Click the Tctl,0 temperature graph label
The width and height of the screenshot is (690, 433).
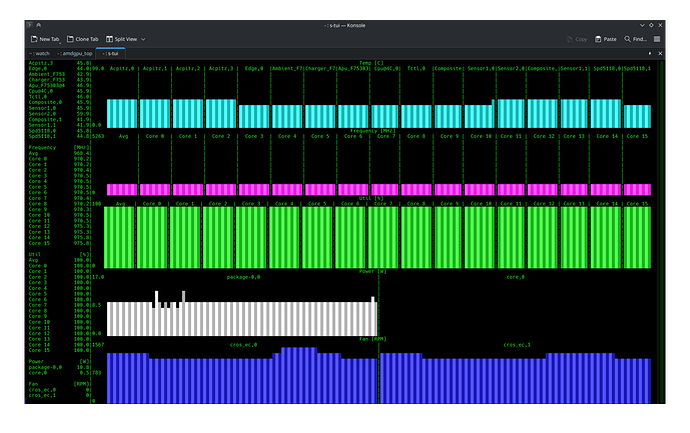[x=416, y=69]
